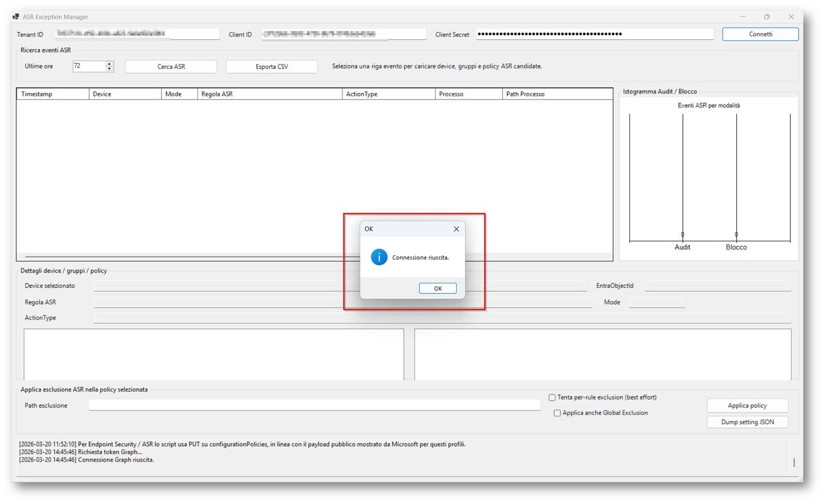This screenshot has width=825, height=504.
Task: Enable Tenta per-rule exclusion checkbox
Action: pos(552,398)
